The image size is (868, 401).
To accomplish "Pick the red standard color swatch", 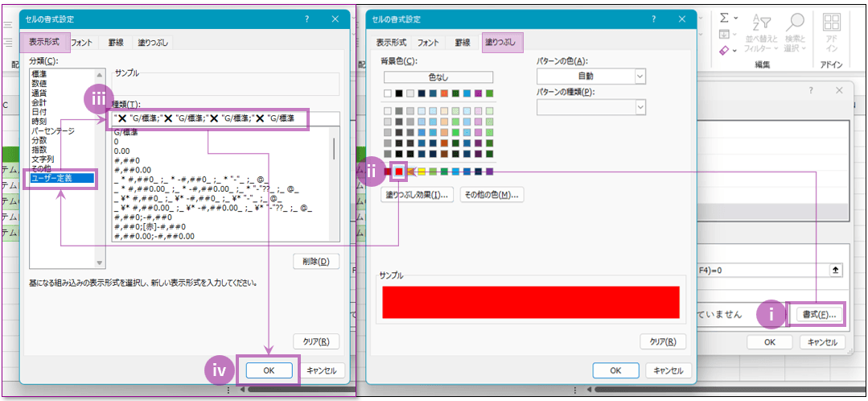I will 401,171.
